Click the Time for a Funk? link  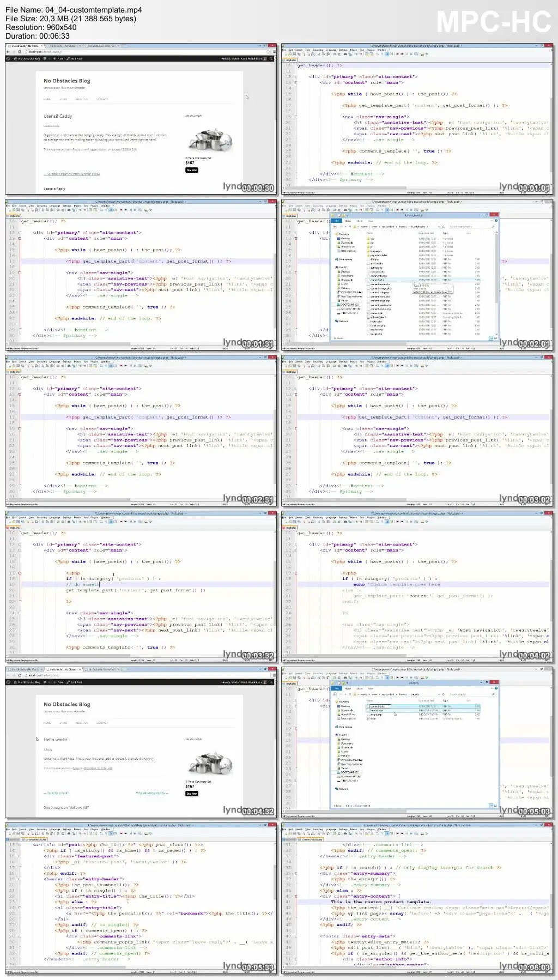tap(57, 793)
